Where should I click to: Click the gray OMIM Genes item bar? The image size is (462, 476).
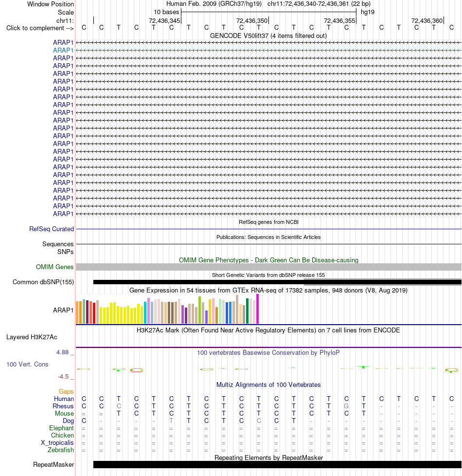268,267
